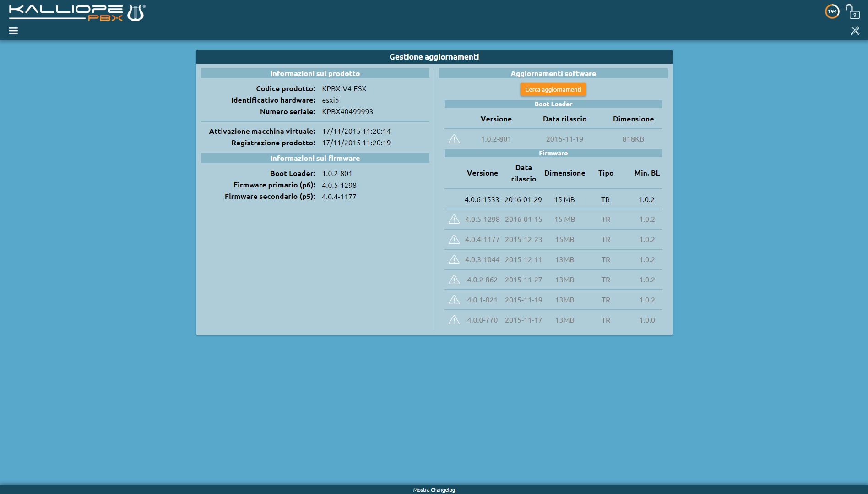Click boot loader release date 2015-11-19
Viewport: 868px width, 494px height.
564,139
